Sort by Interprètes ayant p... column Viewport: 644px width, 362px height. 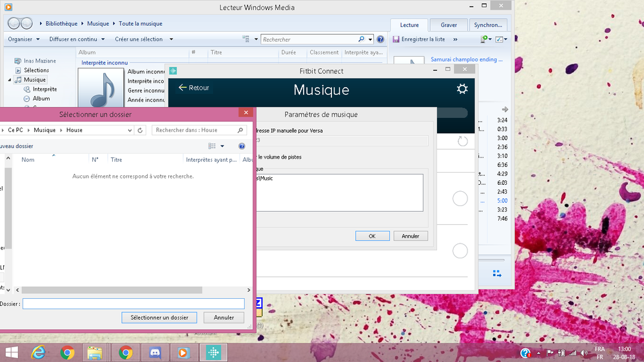(x=211, y=160)
